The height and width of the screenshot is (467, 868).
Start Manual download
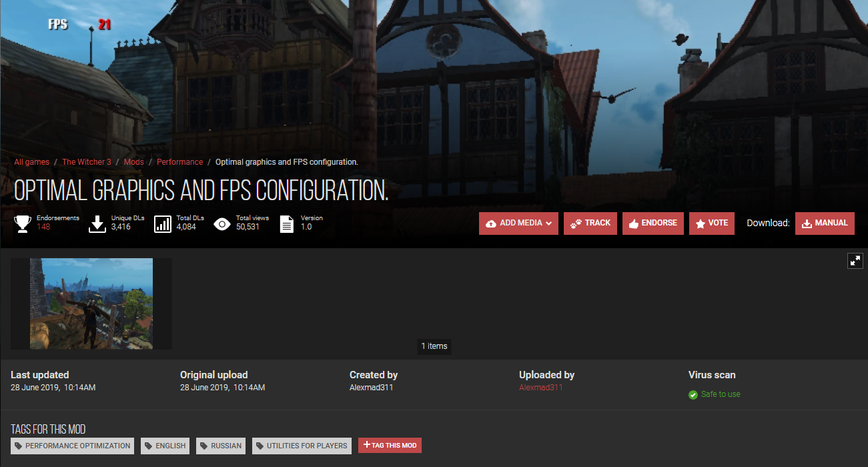point(825,223)
